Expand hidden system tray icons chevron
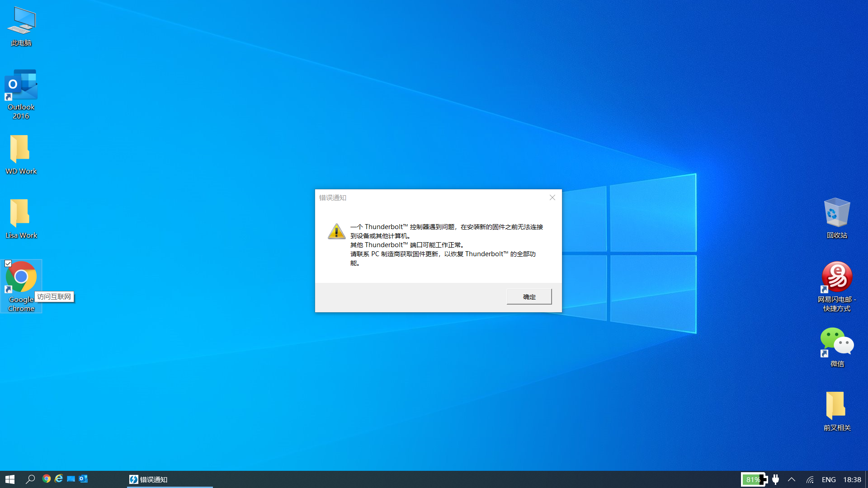 [792, 479]
